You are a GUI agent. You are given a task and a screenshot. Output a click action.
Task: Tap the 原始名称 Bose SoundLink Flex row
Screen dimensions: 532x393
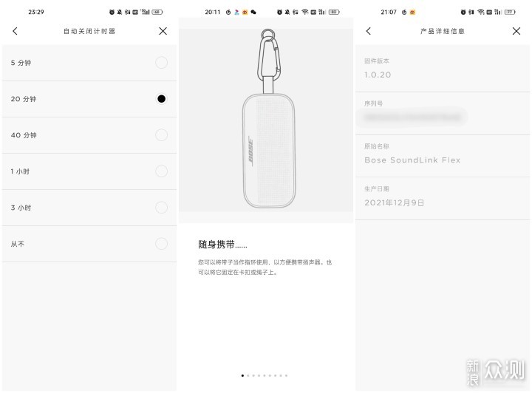pos(443,156)
